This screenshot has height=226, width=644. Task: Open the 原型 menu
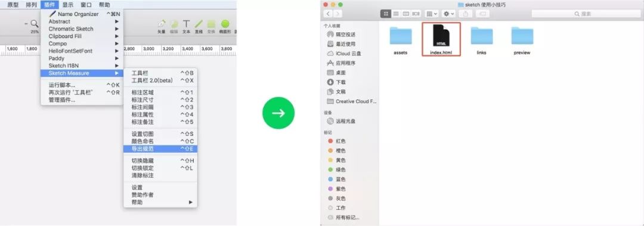(x=13, y=5)
